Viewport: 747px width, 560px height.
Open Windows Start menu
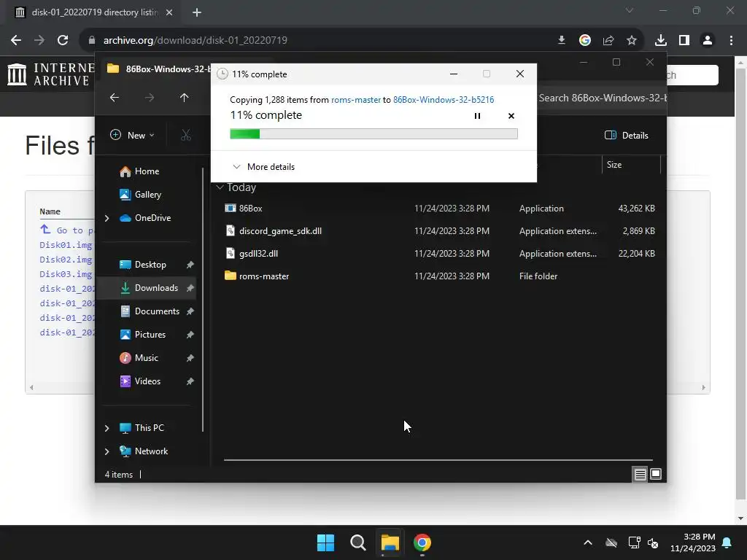click(x=326, y=542)
